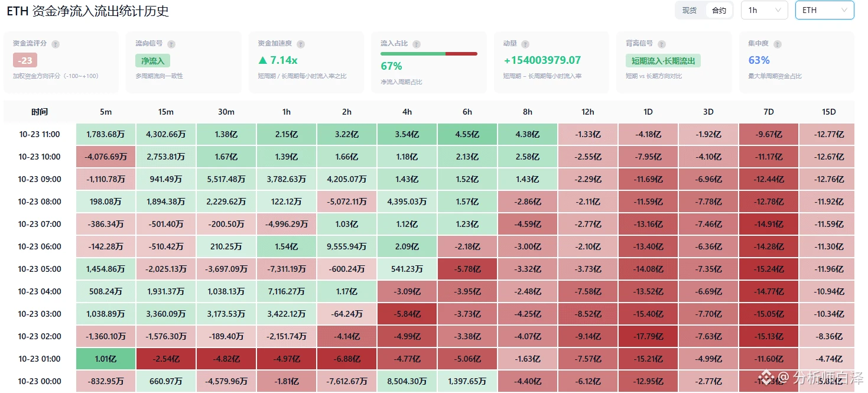Click the 4h column header
Screen dimensions: 868x393
click(x=407, y=112)
